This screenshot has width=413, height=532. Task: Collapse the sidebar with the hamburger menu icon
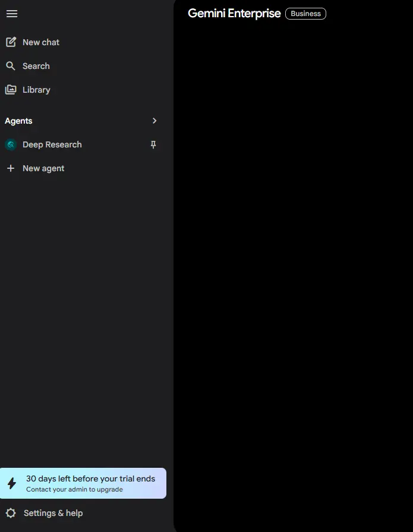coord(12,14)
